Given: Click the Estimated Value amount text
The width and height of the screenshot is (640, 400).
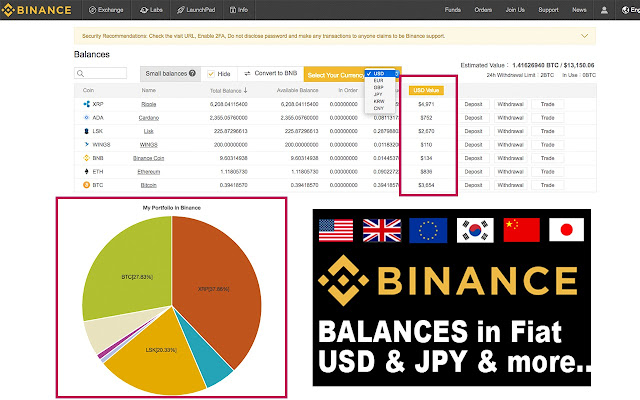Looking at the screenshot, I should click(x=553, y=65).
